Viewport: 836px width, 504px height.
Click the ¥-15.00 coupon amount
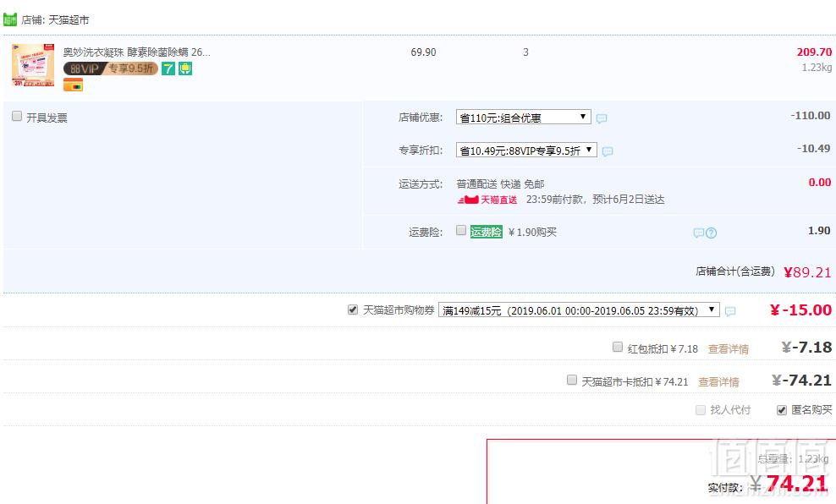click(x=800, y=310)
